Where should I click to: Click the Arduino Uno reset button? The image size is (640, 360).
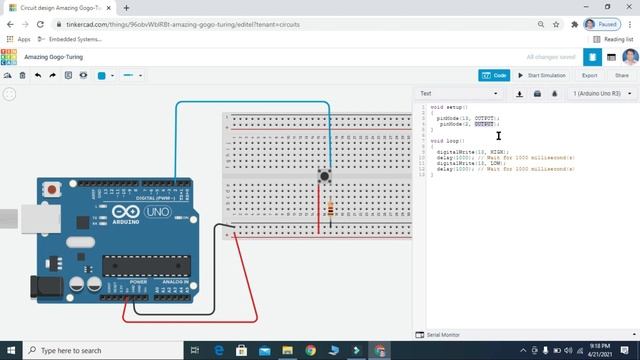coord(52,189)
